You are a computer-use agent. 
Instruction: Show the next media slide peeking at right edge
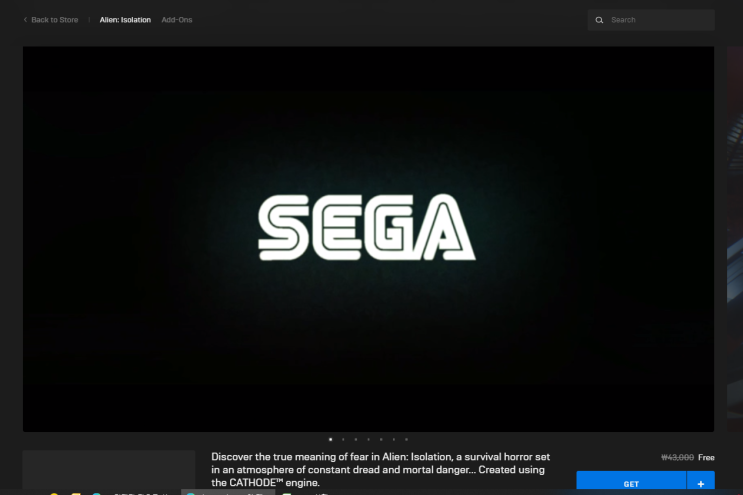pyautogui.click(x=735, y=239)
